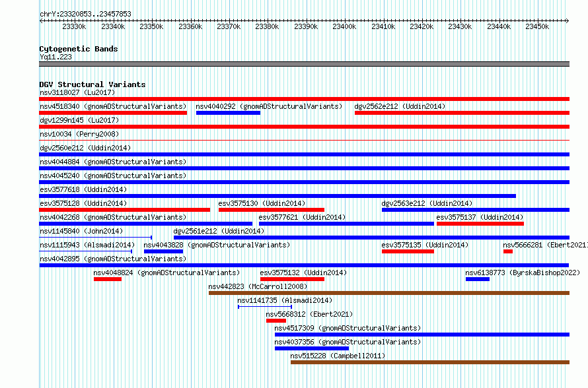Select nsv6138773 (ByrskaBishop2022) label
Viewport: 588px width, 388px height.
click(x=523, y=273)
